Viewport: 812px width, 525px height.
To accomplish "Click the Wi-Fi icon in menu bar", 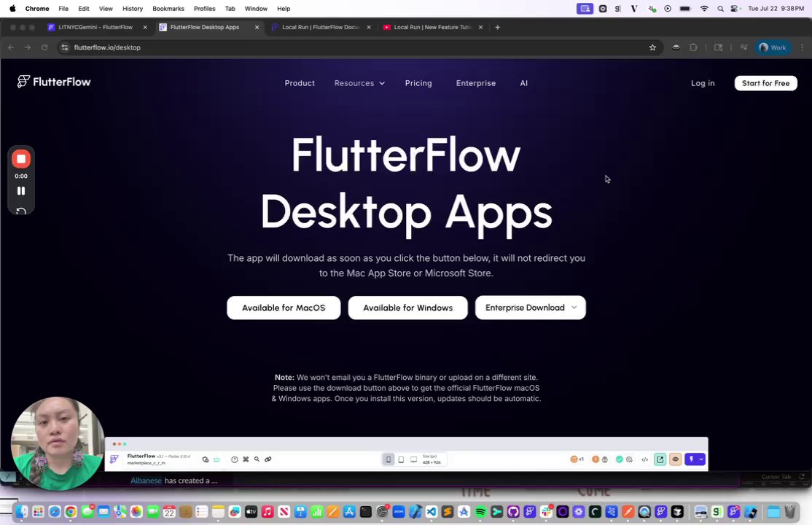I will click(x=704, y=9).
